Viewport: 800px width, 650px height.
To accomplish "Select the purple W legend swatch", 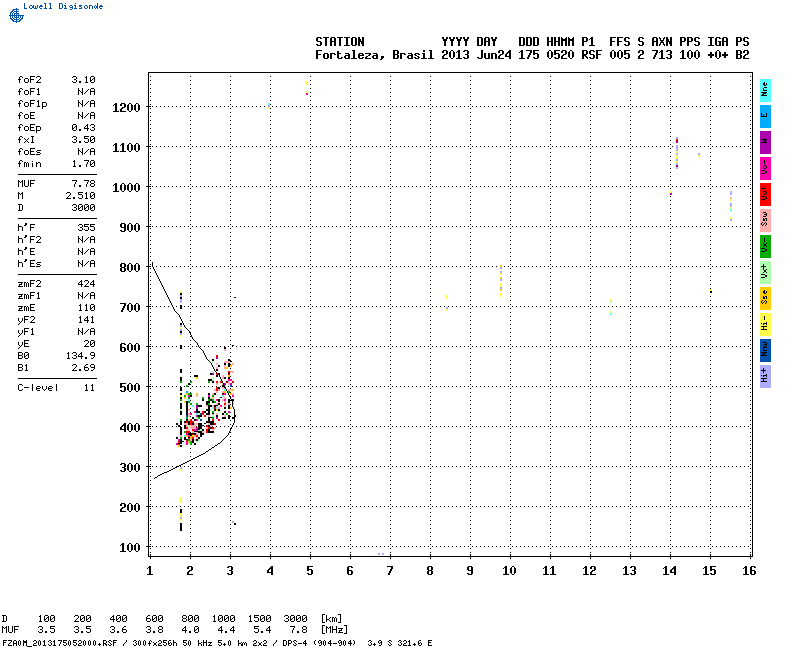I will click(765, 142).
